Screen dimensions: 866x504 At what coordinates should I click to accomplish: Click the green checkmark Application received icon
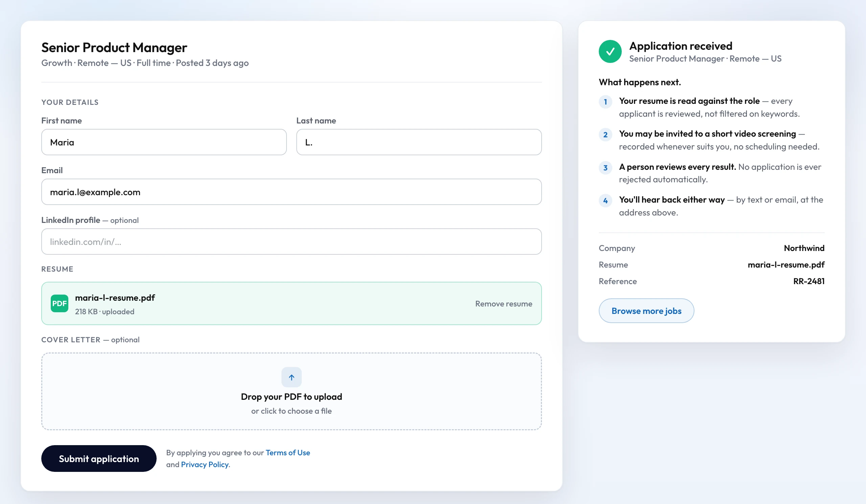click(610, 51)
